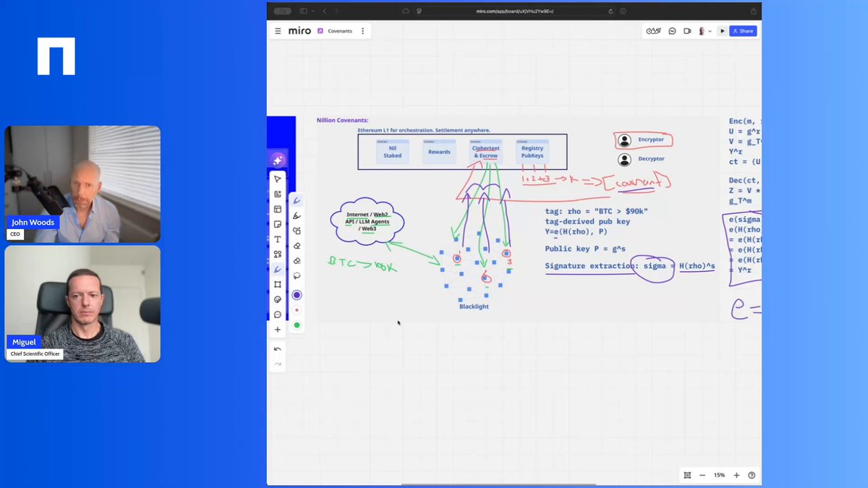Screen dimensions: 868x488
Task: Choose the Select cursor tool in Miro
Action: 278,179
